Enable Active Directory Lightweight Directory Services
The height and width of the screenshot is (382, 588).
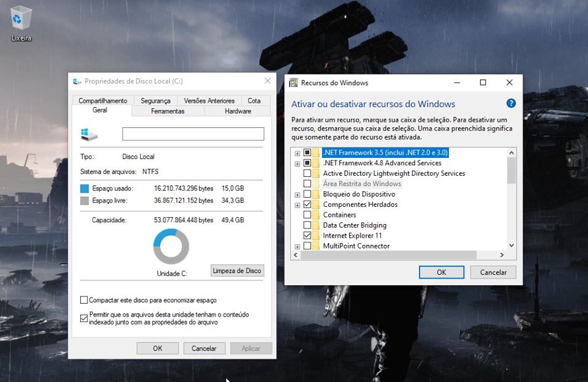pyautogui.click(x=307, y=173)
